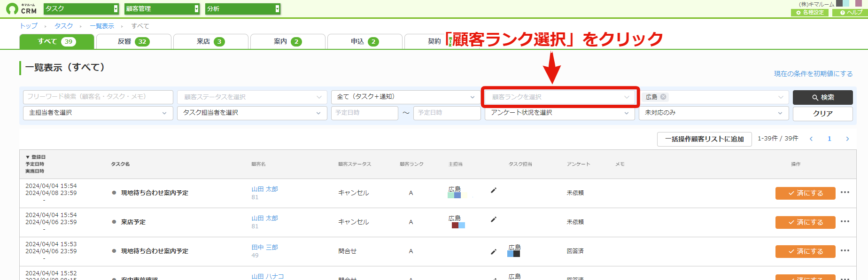Image resolution: width=868 pixels, height=280 pixels.
Task: Click 一括操作顧客リストに追加 button
Action: point(705,139)
